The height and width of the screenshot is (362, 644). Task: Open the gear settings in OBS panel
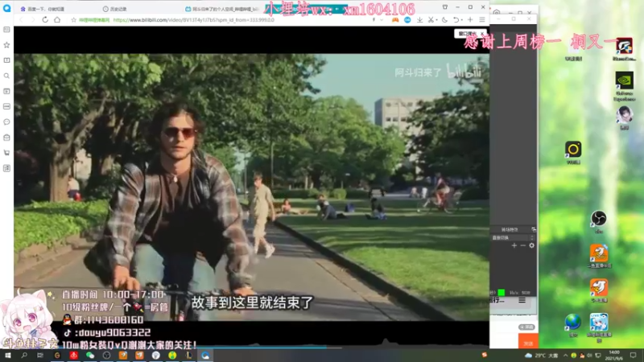pyautogui.click(x=531, y=245)
